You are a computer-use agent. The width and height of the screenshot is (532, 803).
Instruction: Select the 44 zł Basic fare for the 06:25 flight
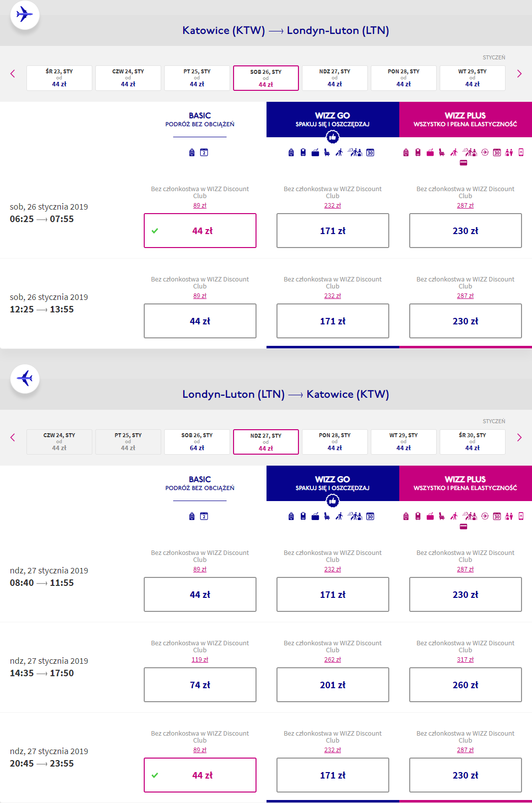(x=200, y=231)
